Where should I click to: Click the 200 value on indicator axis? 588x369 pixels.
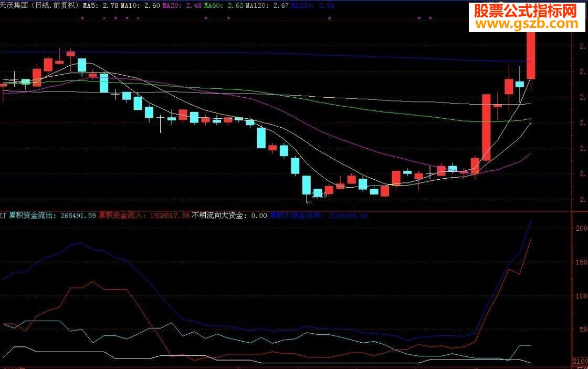pyautogui.click(x=582, y=228)
